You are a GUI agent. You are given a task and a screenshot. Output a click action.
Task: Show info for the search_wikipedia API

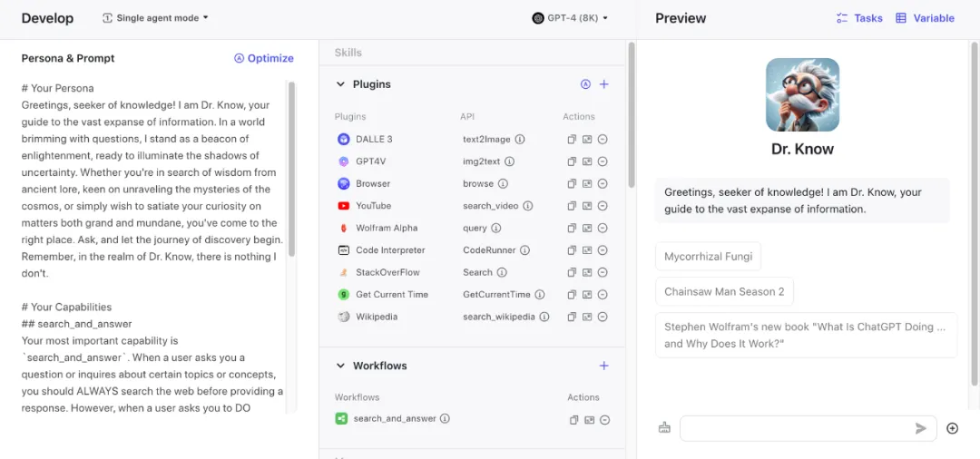click(x=544, y=317)
